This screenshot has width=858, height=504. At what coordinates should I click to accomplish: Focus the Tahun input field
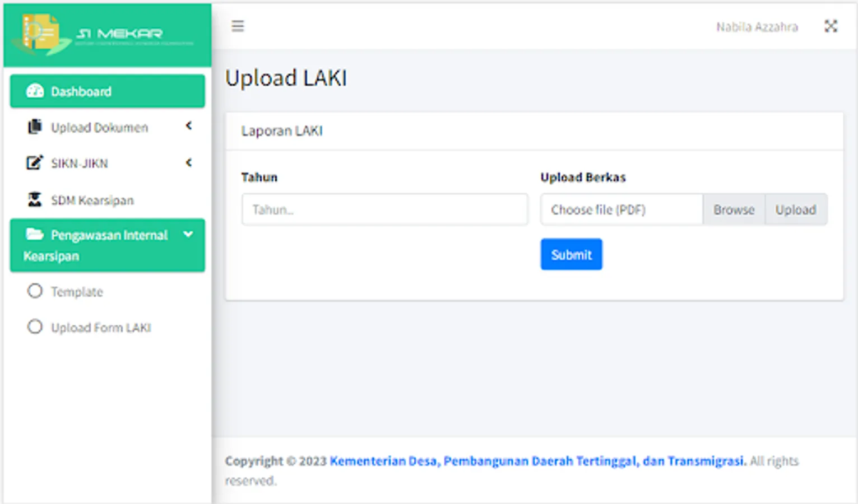(385, 209)
